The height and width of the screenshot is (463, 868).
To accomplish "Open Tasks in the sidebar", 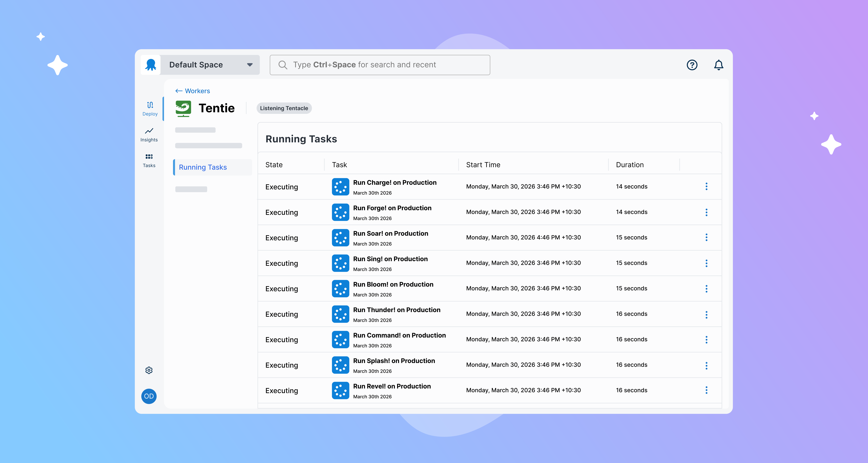I will (149, 160).
